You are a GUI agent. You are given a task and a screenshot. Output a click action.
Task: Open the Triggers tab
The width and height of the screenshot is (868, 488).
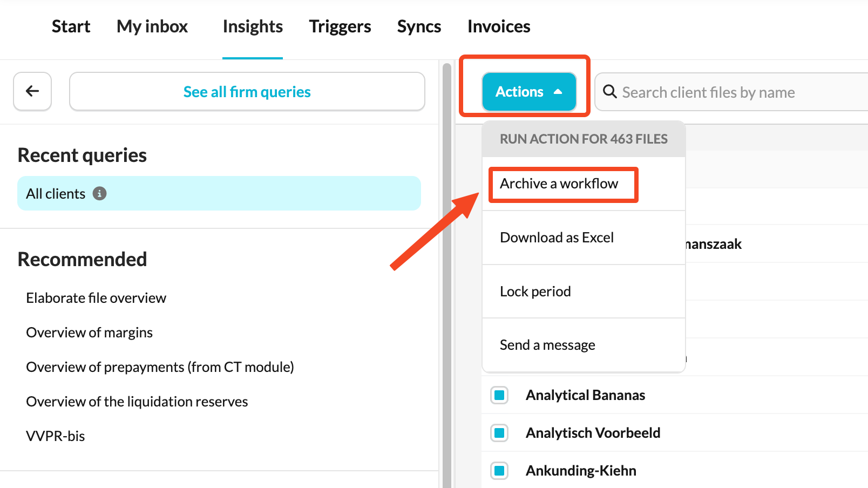340,26
